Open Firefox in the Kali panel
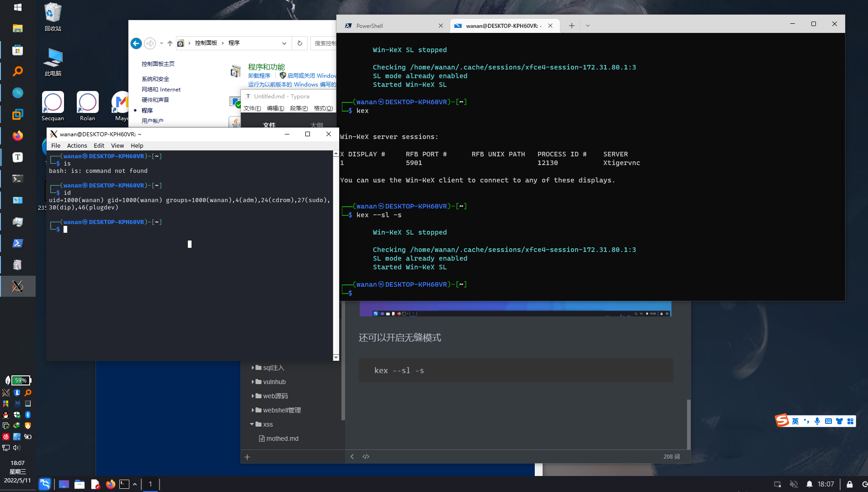The image size is (868, 492). pos(110,484)
